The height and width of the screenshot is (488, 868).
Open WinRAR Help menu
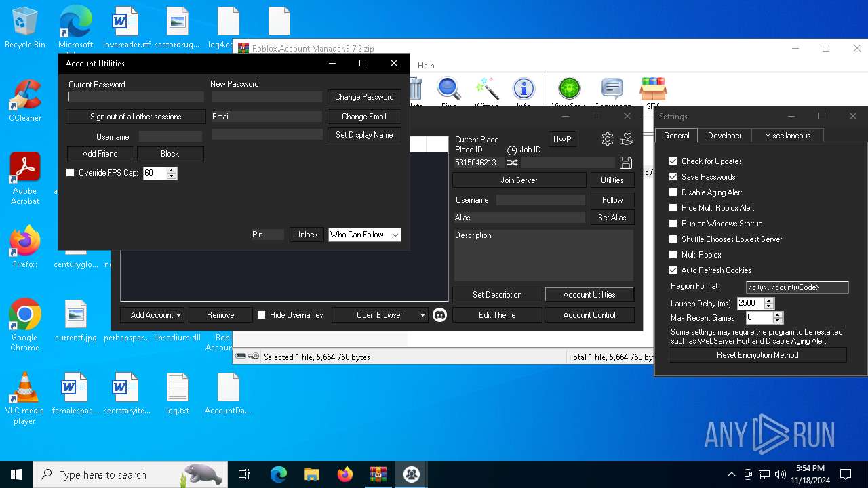point(426,66)
